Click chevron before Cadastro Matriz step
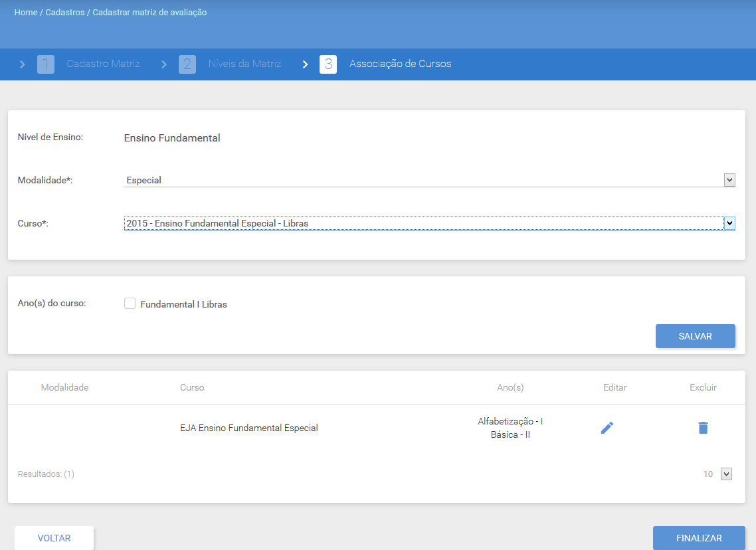756x550 pixels. coord(22,64)
